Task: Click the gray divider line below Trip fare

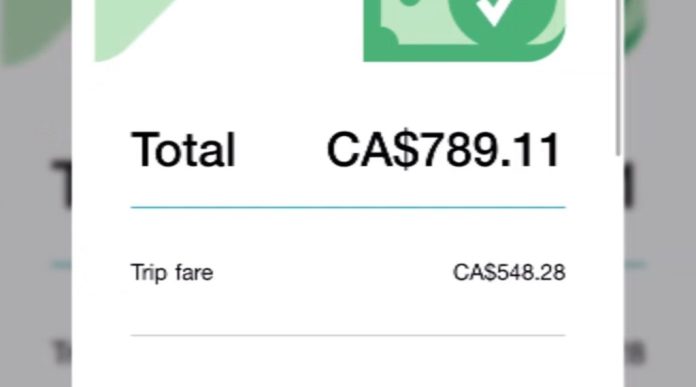Action: 348,336
